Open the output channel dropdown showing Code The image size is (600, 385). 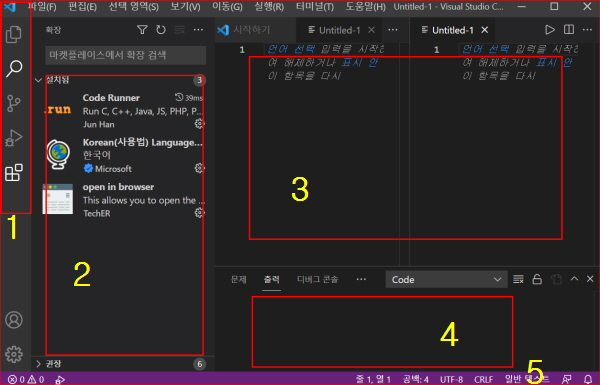[447, 279]
